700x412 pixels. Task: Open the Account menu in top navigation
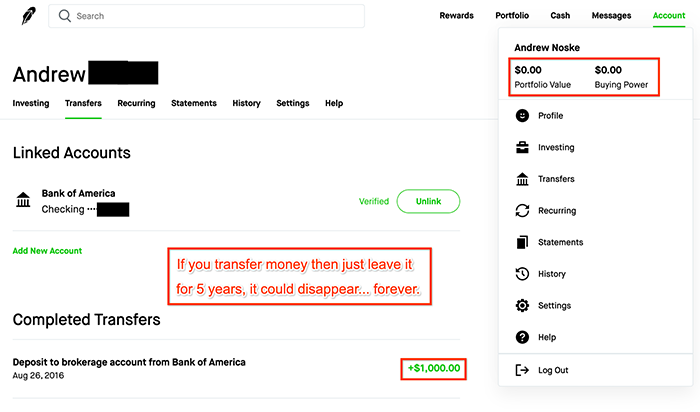click(668, 16)
